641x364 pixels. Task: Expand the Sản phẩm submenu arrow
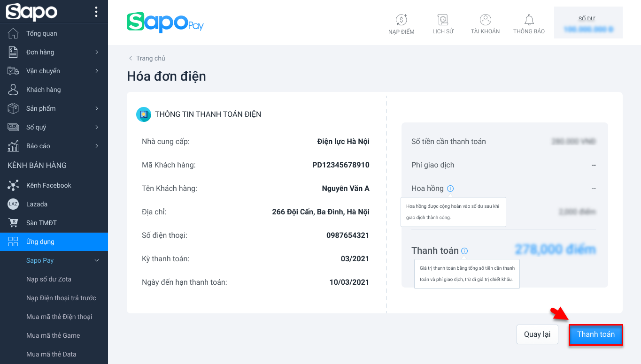click(97, 108)
